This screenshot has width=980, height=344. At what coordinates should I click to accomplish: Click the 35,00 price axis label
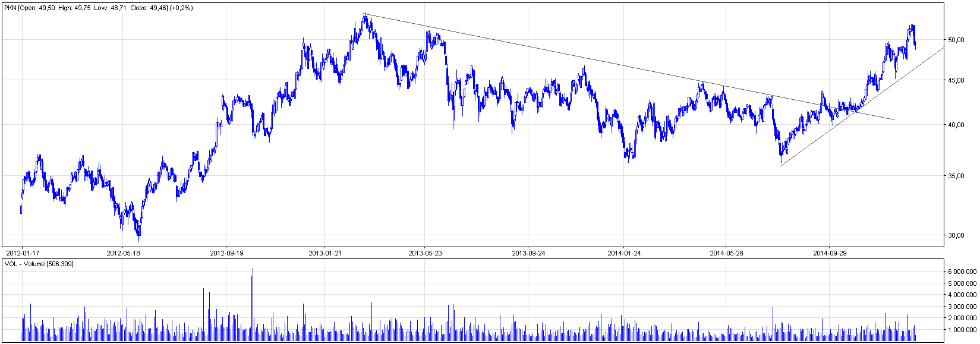(956, 176)
